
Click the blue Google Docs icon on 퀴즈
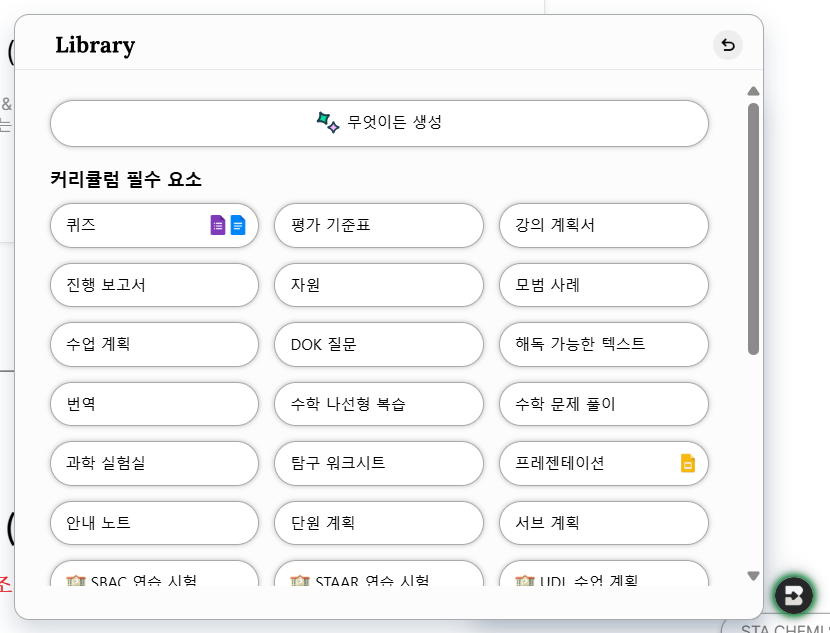pos(238,225)
